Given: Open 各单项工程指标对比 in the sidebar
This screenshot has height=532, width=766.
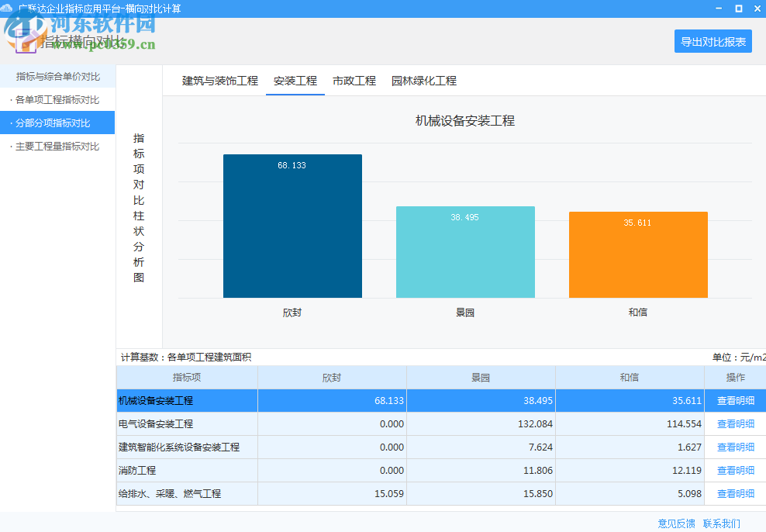Looking at the screenshot, I should click(x=57, y=99).
